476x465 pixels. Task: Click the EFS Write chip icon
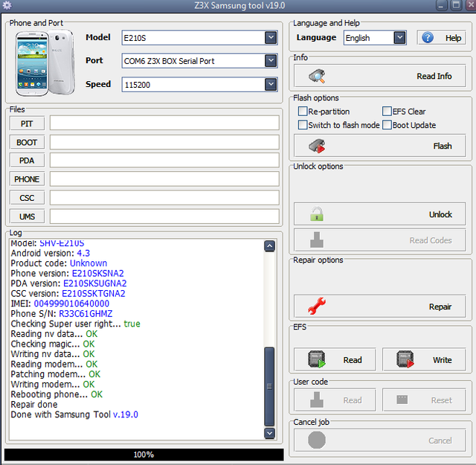(x=405, y=359)
